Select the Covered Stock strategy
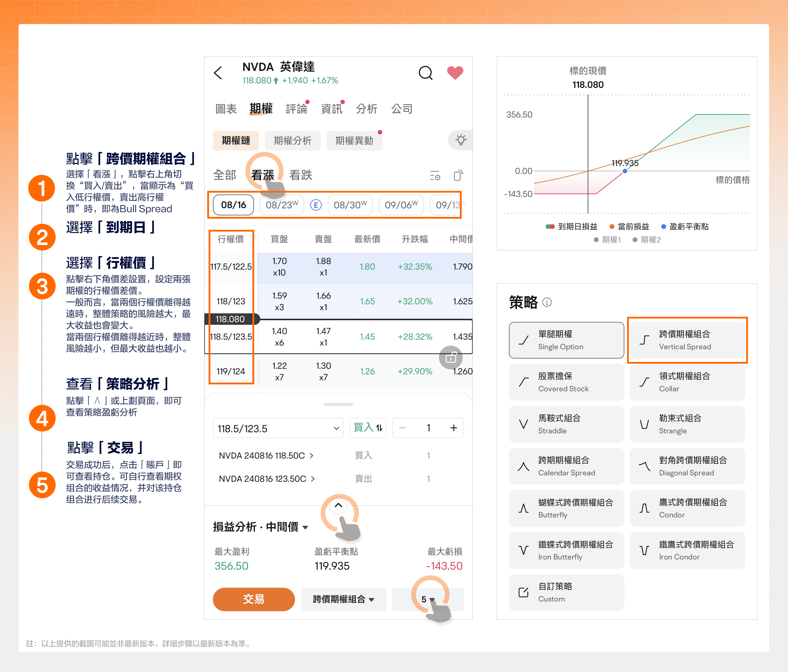The image size is (788, 672). [566, 382]
